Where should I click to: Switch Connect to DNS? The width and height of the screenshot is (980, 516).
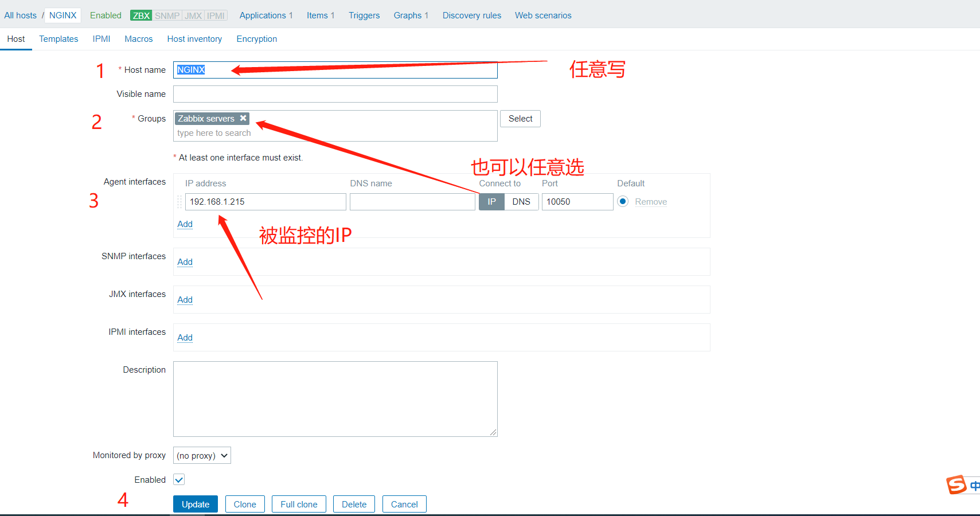(521, 202)
